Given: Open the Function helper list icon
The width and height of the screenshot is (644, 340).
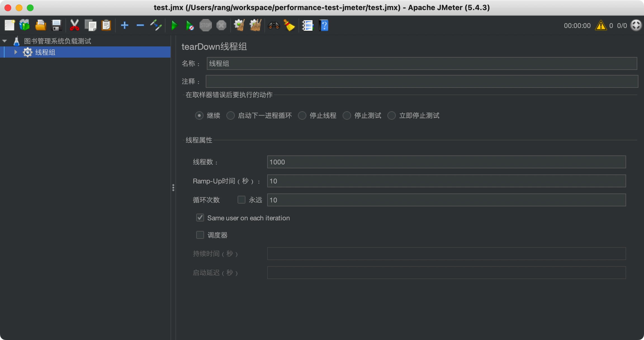Looking at the screenshot, I should 308,25.
